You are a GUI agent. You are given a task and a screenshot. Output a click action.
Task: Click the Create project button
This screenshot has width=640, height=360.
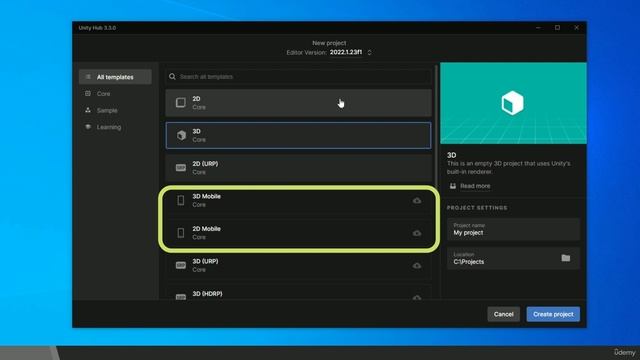pyautogui.click(x=553, y=314)
